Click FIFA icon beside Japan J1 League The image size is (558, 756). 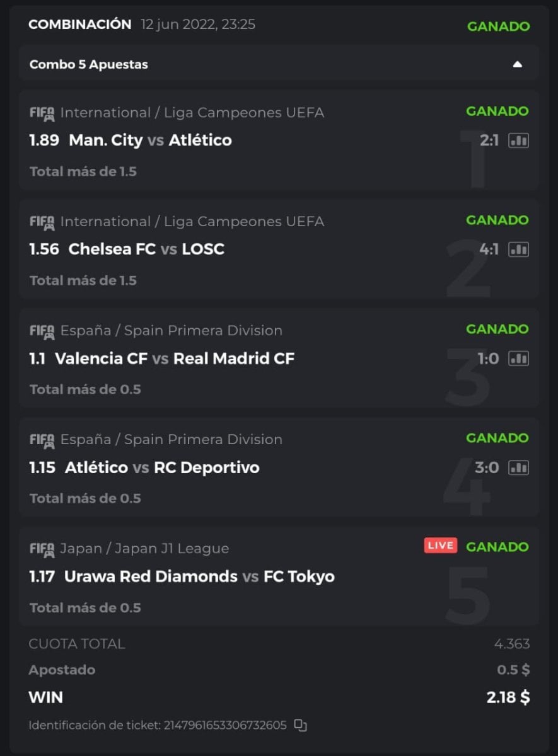pyautogui.click(x=42, y=549)
